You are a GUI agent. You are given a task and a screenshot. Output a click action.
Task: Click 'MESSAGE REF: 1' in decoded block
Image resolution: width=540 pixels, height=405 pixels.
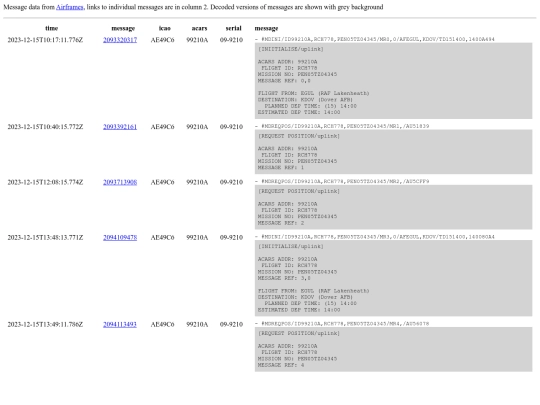(281, 168)
